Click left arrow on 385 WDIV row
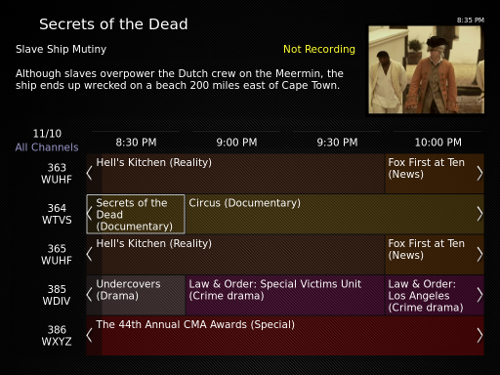The width and height of the screenshot is (500, 375). [x=89, y=295]
